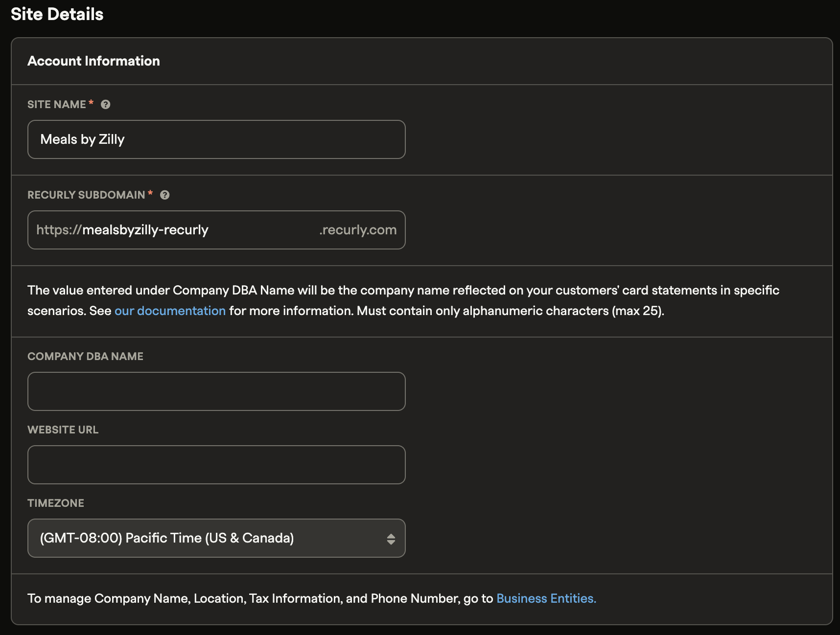Click the red asterisk beside Site Name
This screenshot has width=840, height=635.
click(91, 103)
